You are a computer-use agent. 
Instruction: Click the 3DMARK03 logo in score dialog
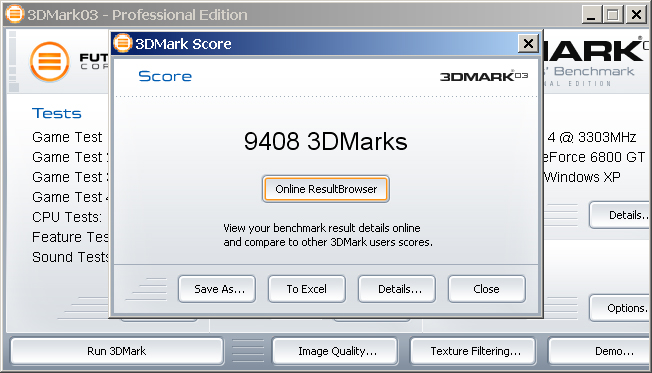pos(484,76)
